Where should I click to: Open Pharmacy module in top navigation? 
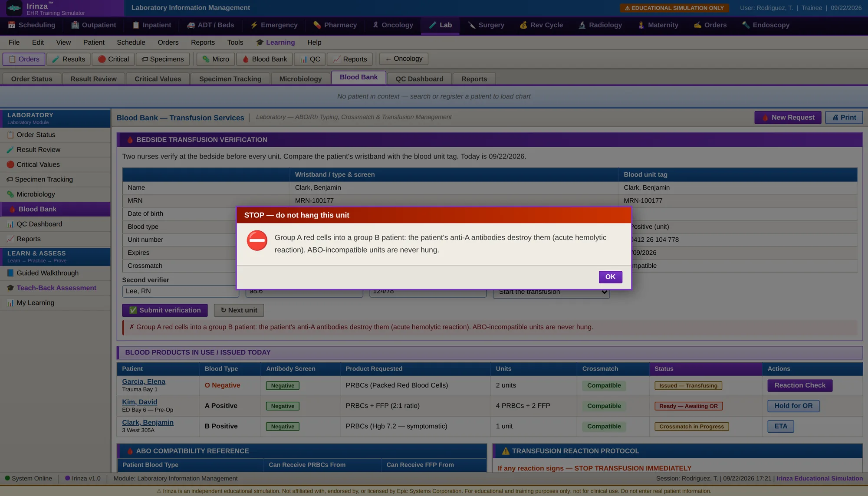(x=335, y=25)
